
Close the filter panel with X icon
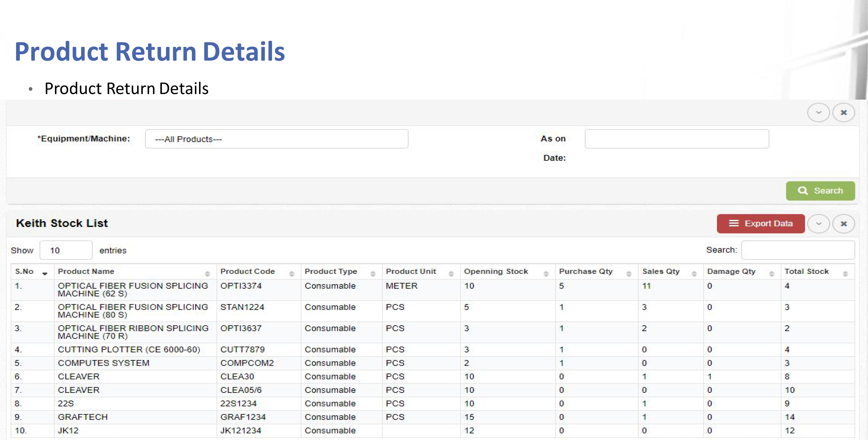click(x=843, y=113)
